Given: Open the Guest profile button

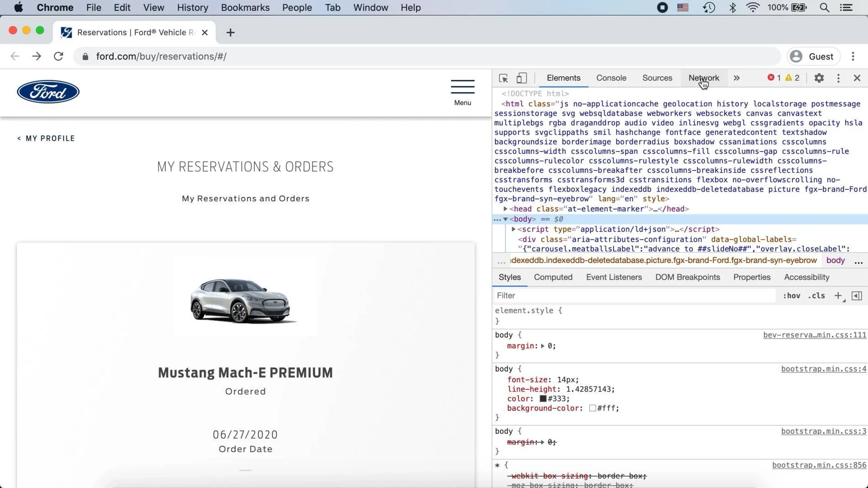Looking at the screenshot, I should pos(813,56).
